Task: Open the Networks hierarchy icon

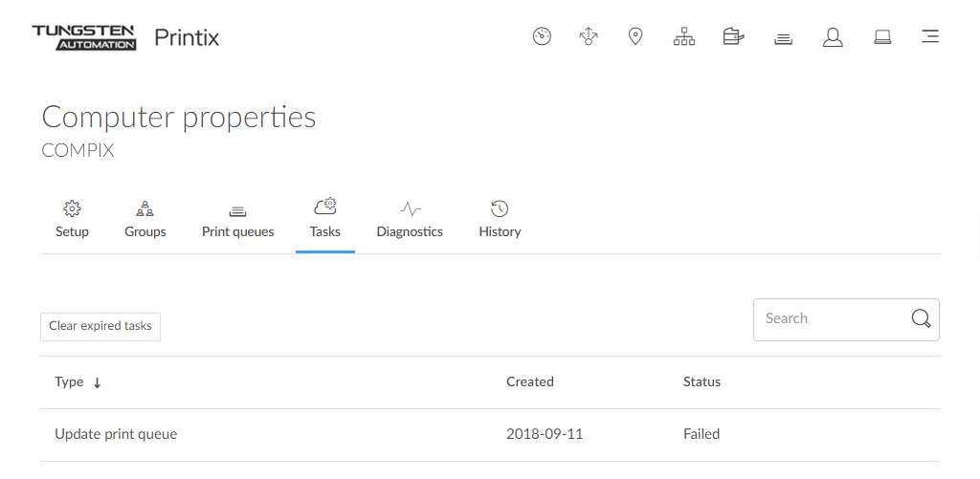Action: click(683, 37)
